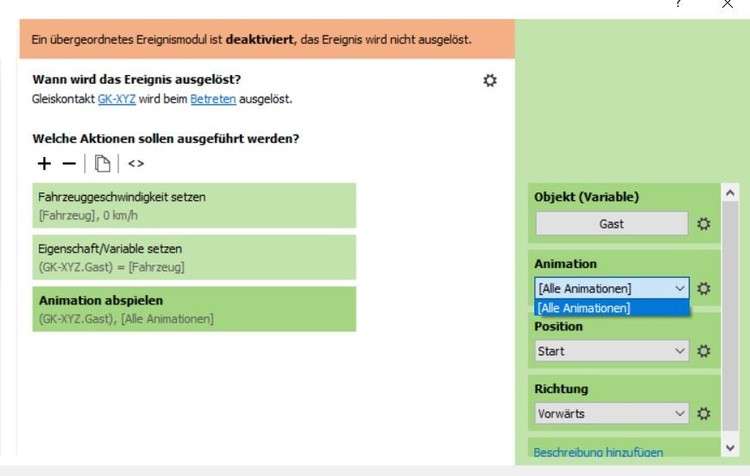Open the GK-XYZ track contact link
750x476 pixels.
(x=117, y=99)
